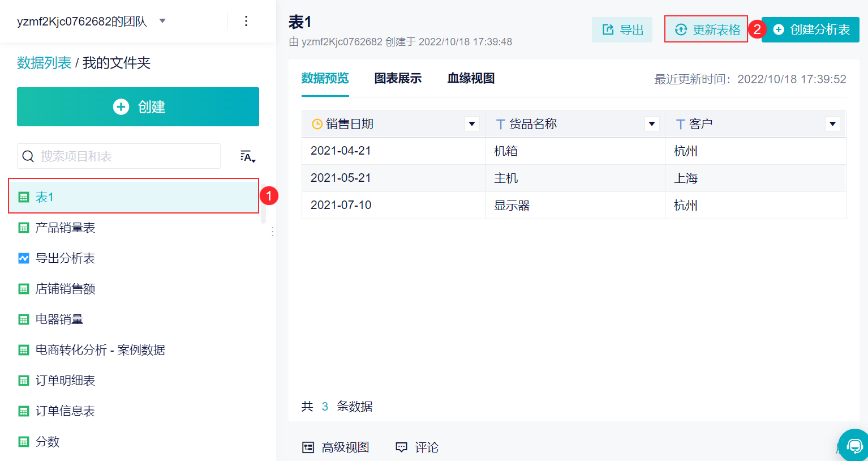Click the 更新表格 button
Screen dimensions: 868x461
click(x=706, y=29)
